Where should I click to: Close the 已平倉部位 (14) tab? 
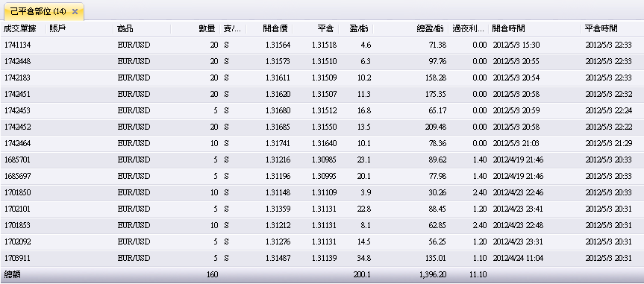(x=75, y=11)
